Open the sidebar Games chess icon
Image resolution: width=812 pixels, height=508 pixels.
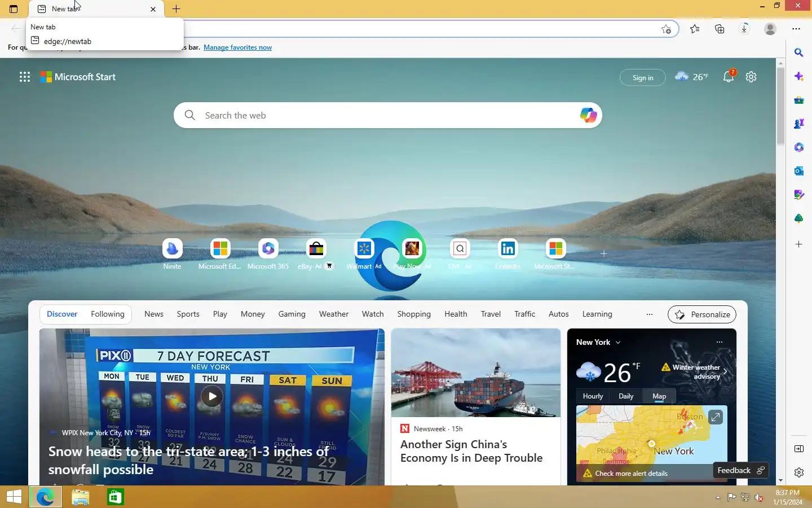[798, 124]
